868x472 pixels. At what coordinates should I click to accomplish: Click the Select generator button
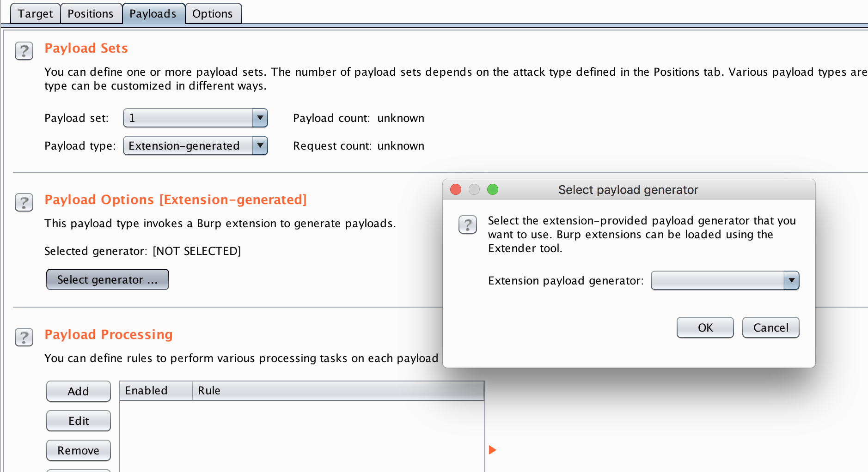(107, 279)
